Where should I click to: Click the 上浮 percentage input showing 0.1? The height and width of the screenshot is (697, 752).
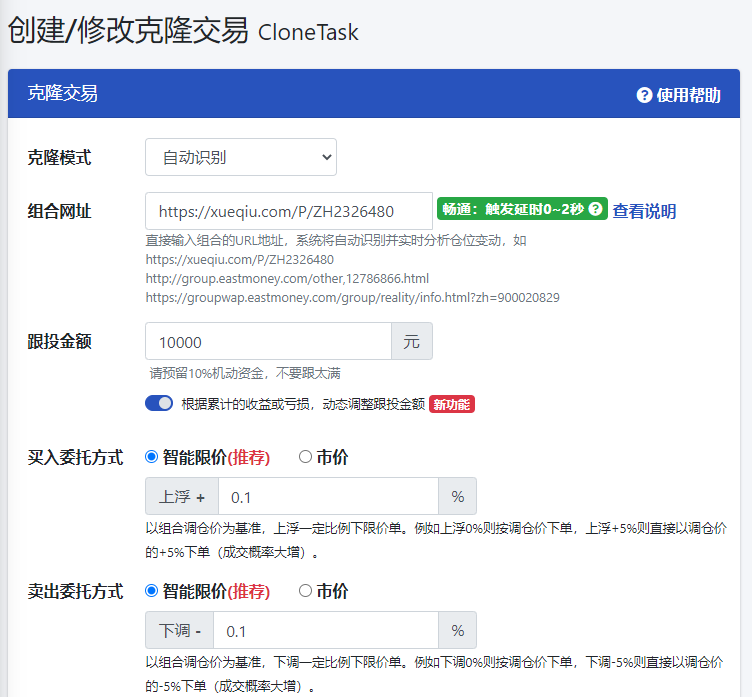[x=329, y=496]
